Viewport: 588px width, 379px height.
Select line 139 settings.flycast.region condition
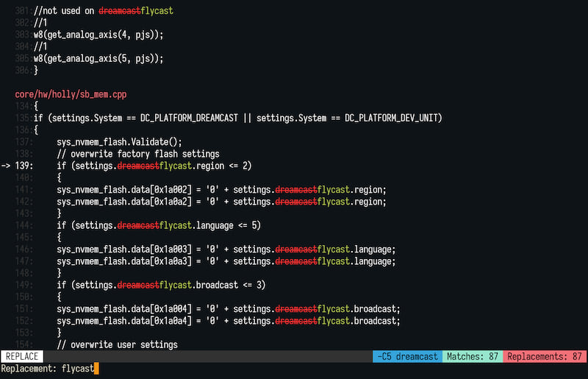click(154, 166)
